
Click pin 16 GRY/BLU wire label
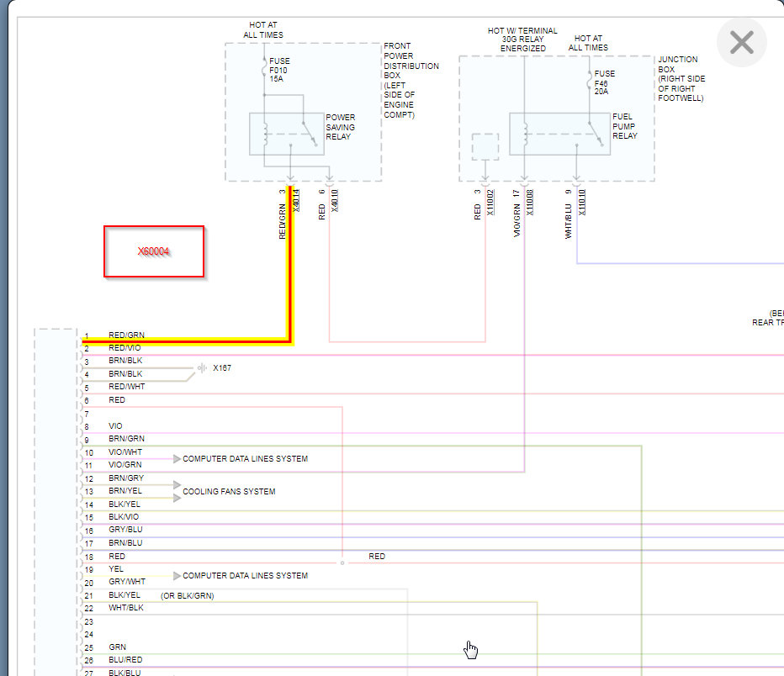pos(125,529)
